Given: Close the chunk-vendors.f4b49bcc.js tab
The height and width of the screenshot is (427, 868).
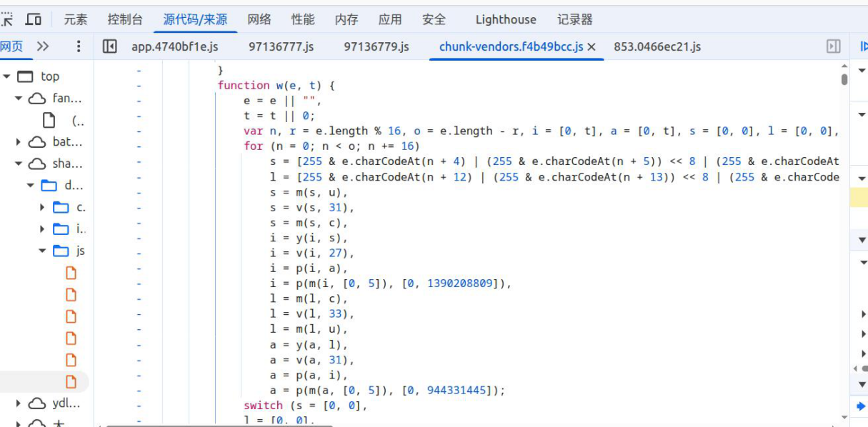Looking at the screenshot, I should (x=592, y=47).
